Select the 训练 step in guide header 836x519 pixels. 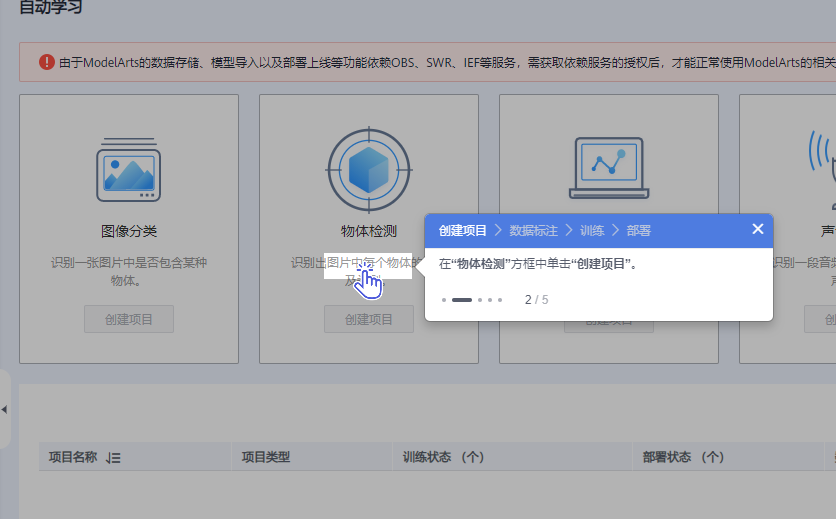point(592,230)
